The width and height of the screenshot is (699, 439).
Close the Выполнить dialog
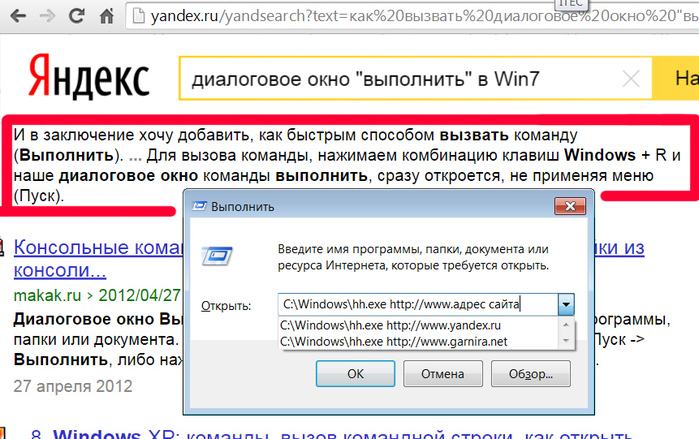point(570,206)
